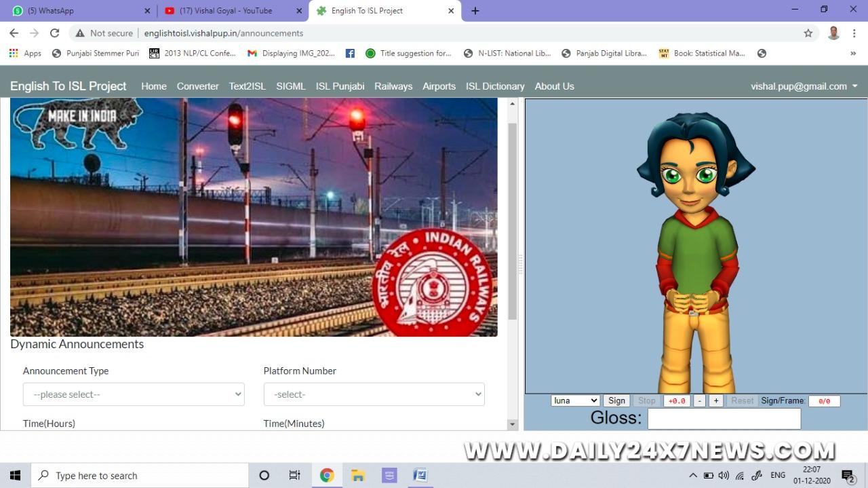Viewport: 868px width, 488px height.
Task: Open the ENG language indicator
Action: click(778, 475)
